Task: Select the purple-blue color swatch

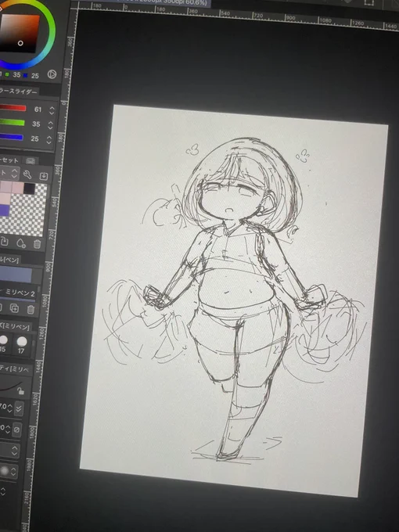Action: click(5, 210)
